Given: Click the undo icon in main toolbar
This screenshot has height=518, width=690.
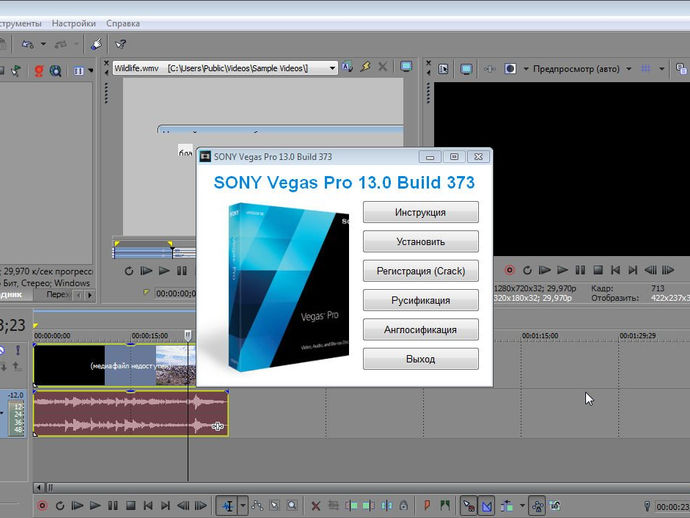Looking at the screenshot, I should [28, 44].
